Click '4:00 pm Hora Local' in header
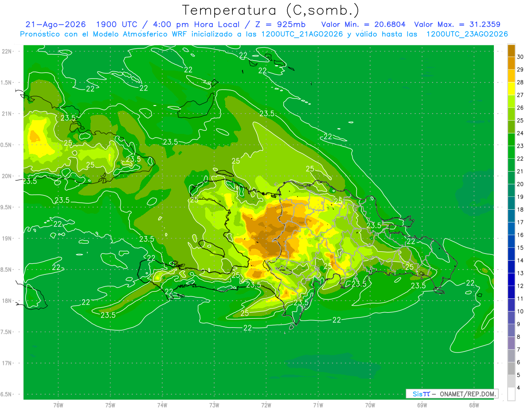This screenshot has height=411, width=532. click(197, 24)
